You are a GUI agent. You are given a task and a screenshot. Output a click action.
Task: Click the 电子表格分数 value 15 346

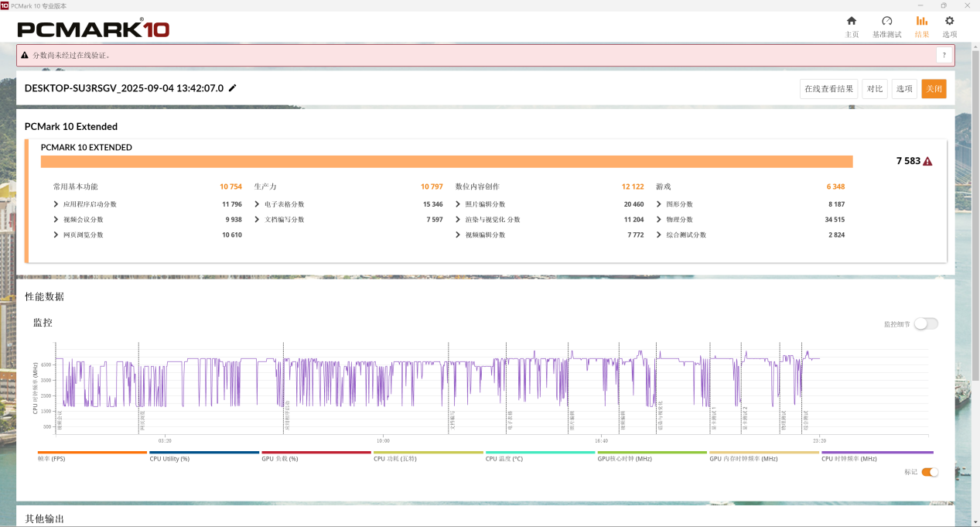tap(432, 204)
